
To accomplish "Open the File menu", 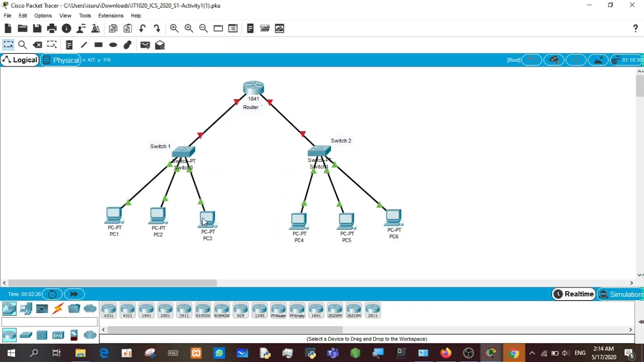I will [8, 16].
